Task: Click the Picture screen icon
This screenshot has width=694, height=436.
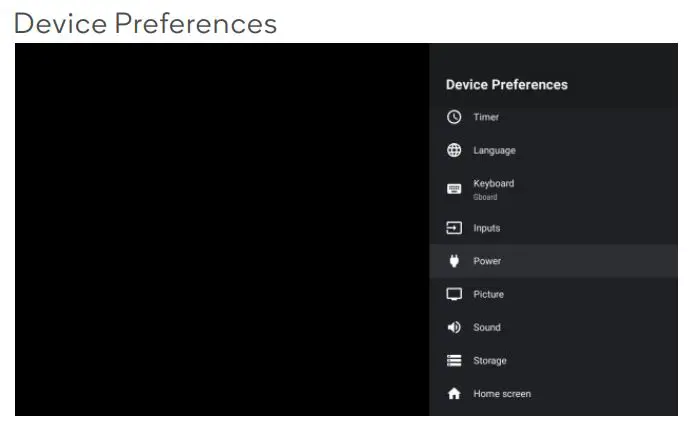Action: pyautogui.click(x=454, y=294)
